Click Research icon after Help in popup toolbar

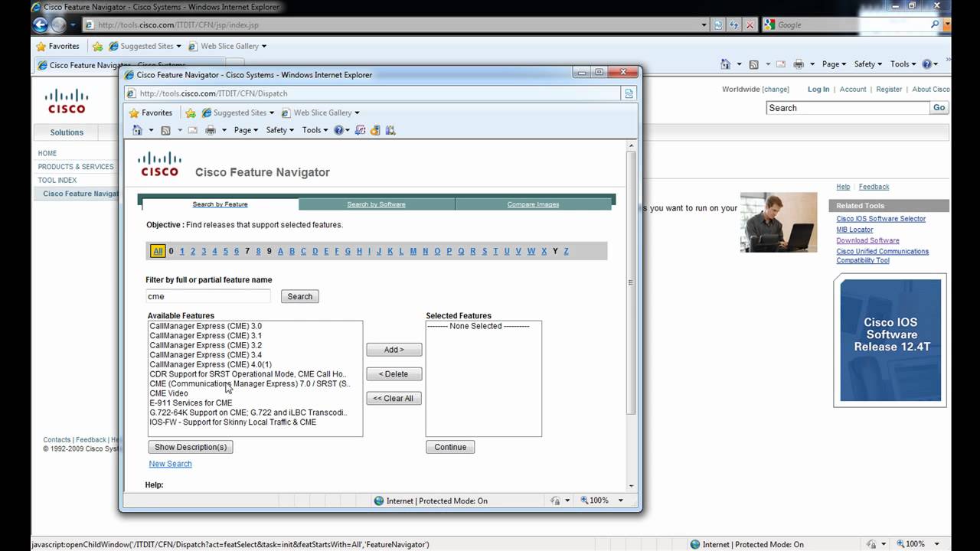click(x=361, y=130)
